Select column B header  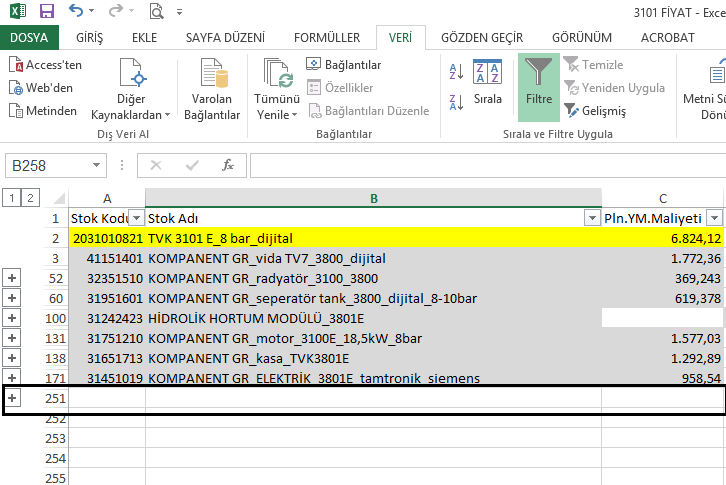tap(374, 199)
